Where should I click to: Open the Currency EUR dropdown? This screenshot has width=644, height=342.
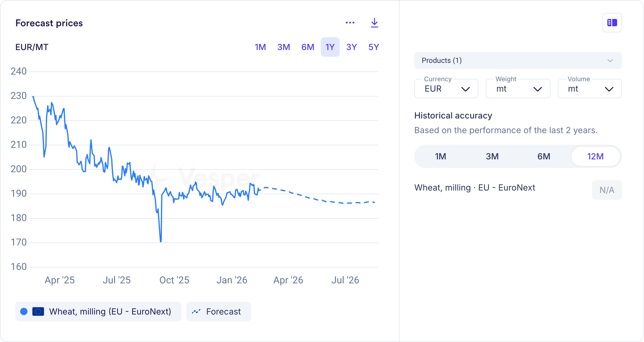(x=446, y=89)
